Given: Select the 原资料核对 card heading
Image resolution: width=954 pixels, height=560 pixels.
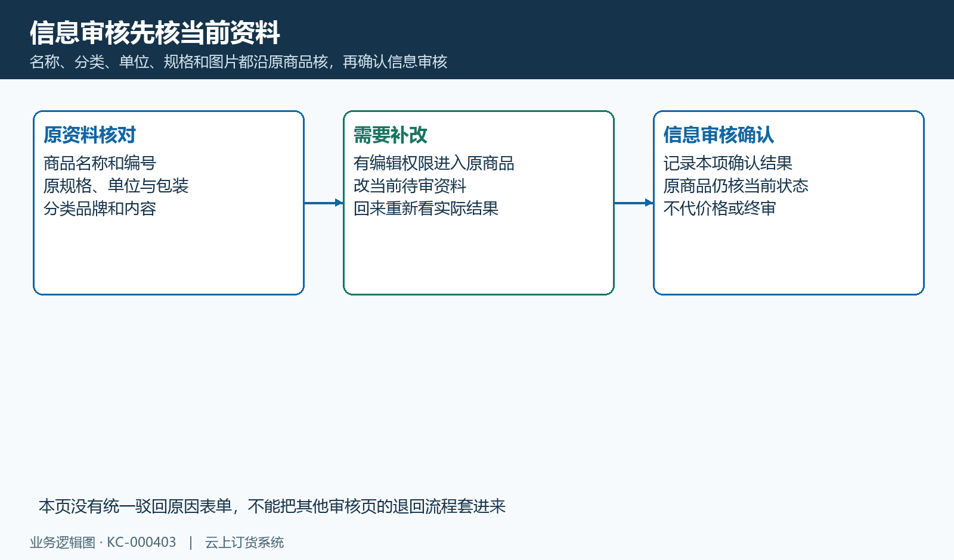Looking at the screenshot, I should click(90, 135).
